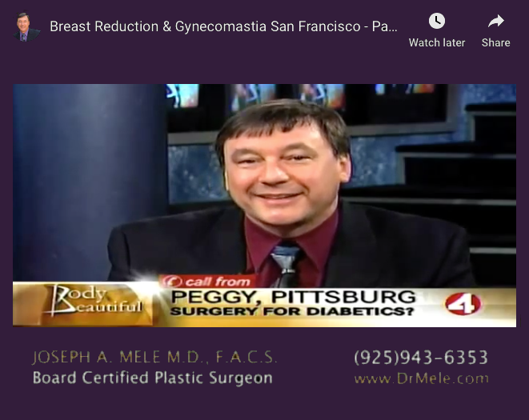Click the PEGGY, PITTSBURG caption text
Image resolution: width=529 pixels, height=420 pixels.
point(293,298)
